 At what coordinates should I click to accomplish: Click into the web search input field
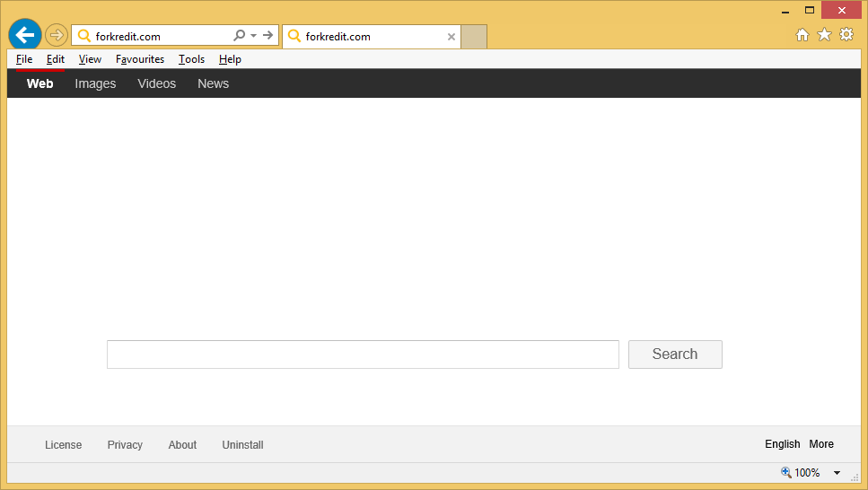tap(363, 354)
